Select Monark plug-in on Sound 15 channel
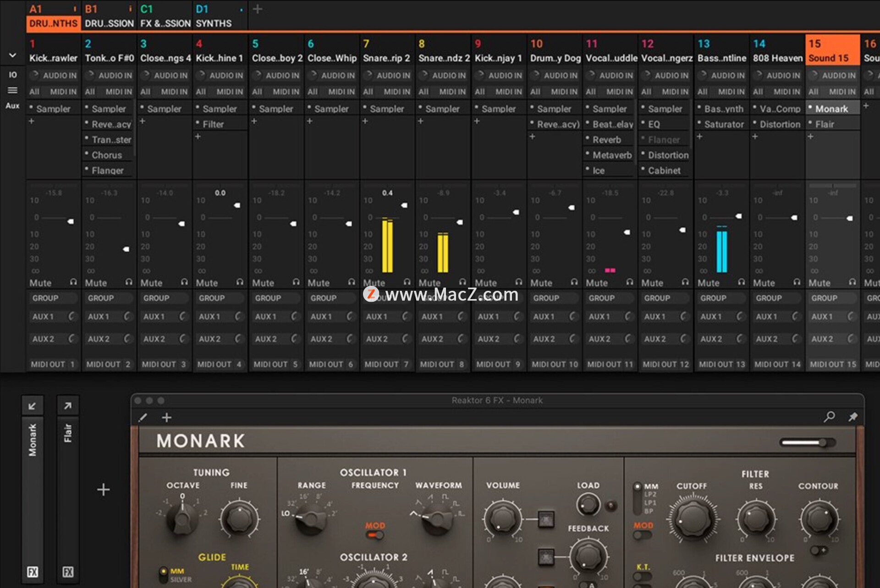 [x=832, y=109]
